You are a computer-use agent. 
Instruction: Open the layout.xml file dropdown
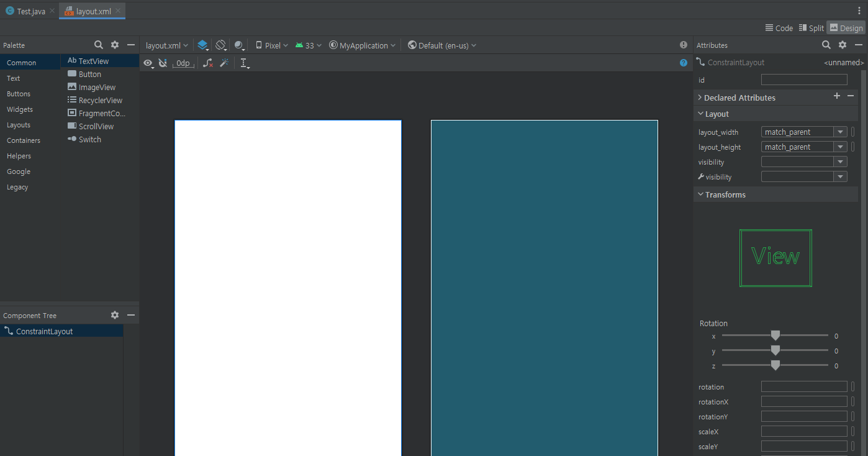tap(166, 45)
